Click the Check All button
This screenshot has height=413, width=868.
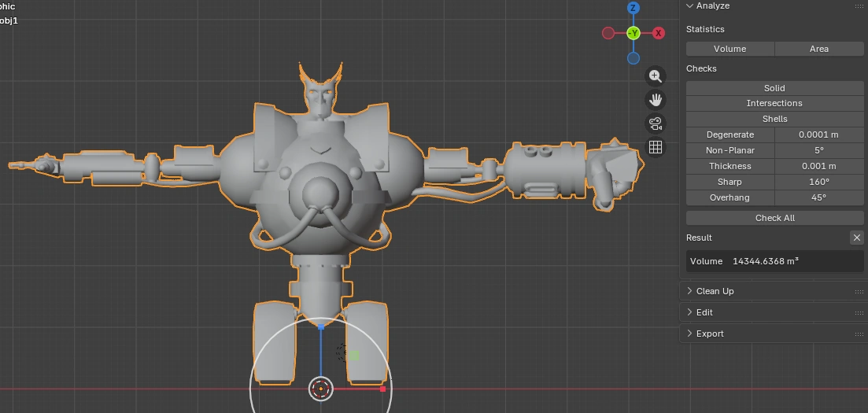tap(774, 218)
